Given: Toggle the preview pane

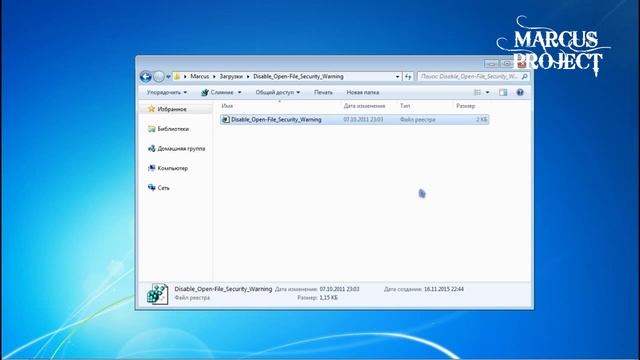Looking at the screenshot, I should point(503,93).
